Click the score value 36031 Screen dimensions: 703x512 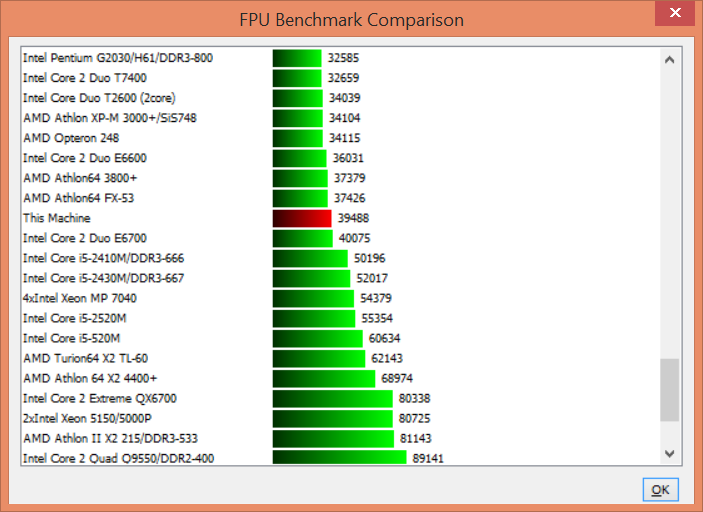coord(348,158)
